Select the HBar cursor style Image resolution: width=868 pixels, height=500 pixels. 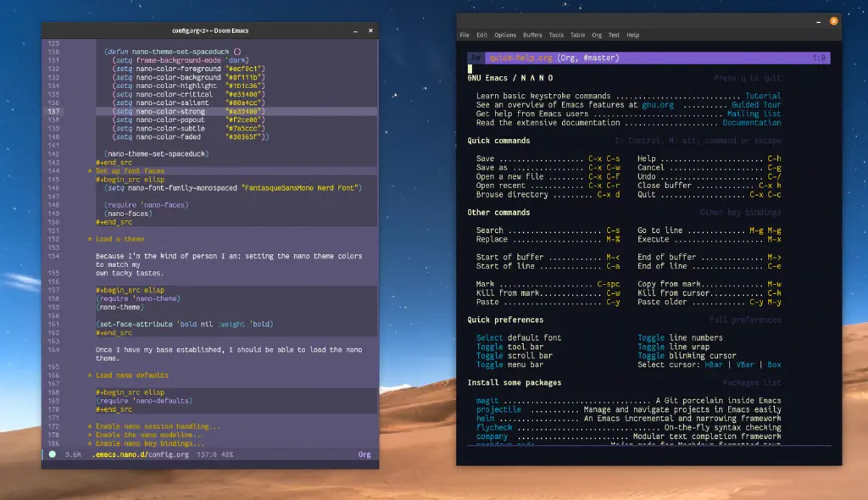[x=714, y=364]
